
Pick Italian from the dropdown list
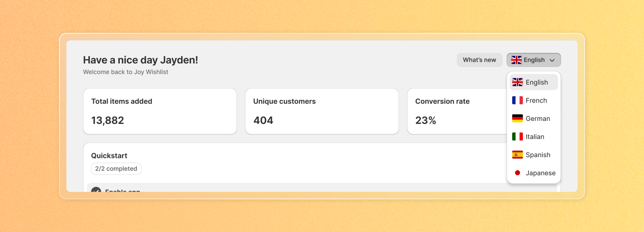coord(535,137)
